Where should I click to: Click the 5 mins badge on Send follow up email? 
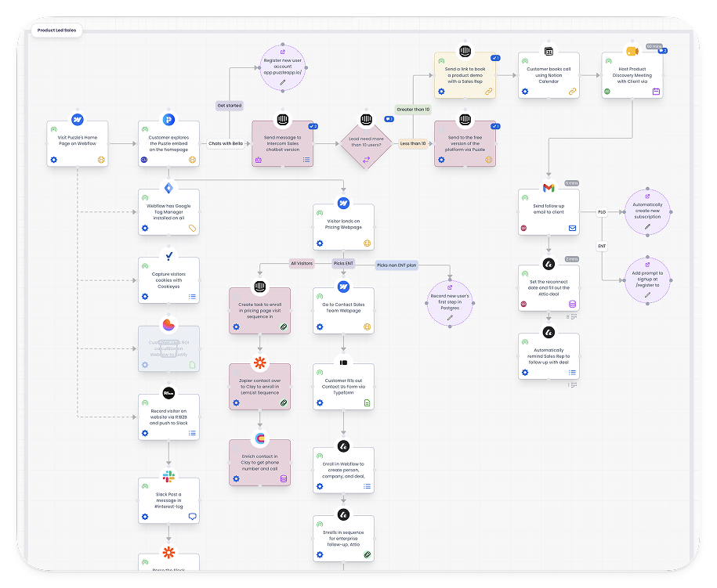[x=571, y=183]
